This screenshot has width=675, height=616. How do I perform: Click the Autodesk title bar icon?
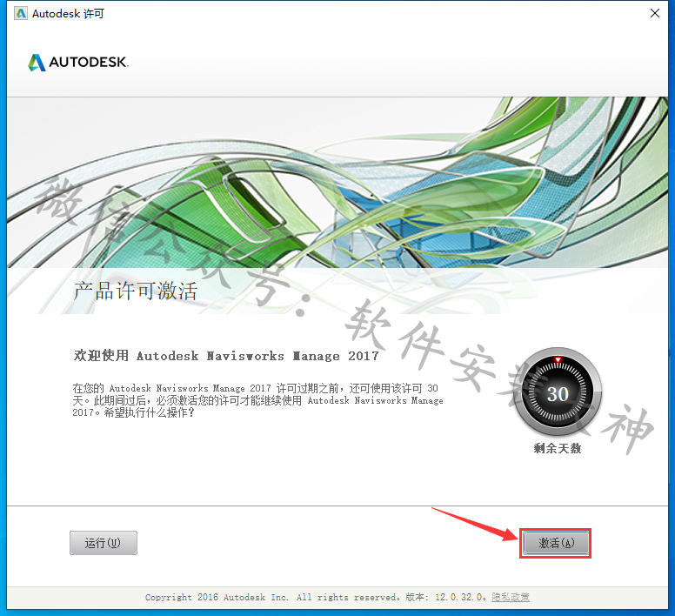tap(20, 13)
